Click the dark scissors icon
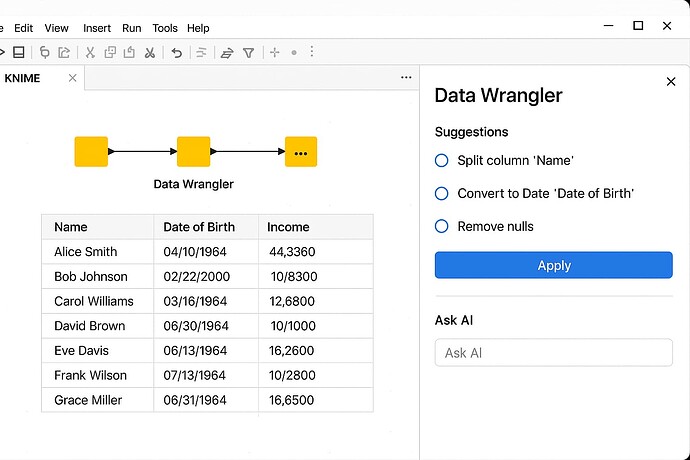 click(x=150, y=52)
